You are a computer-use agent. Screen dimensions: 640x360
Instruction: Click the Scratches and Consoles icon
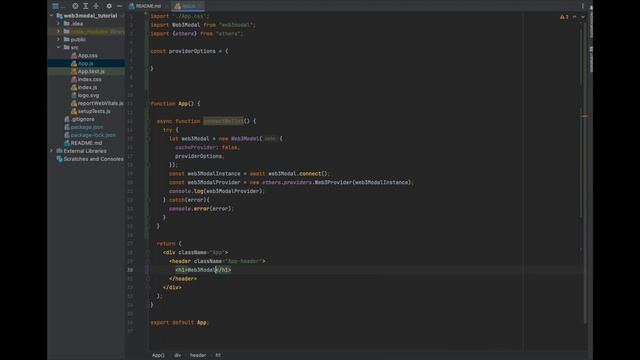pyautogui.click(x=60, y=159)
